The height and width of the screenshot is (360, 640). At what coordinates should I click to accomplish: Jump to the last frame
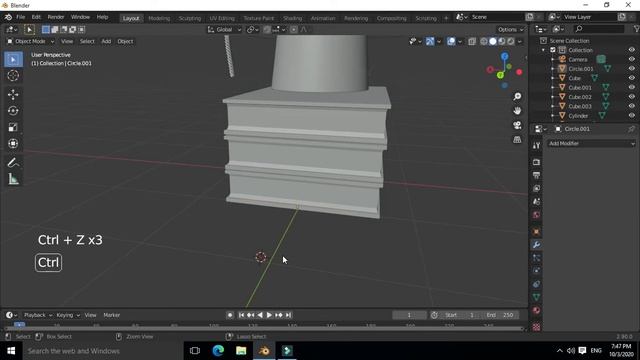pos(288,315)
